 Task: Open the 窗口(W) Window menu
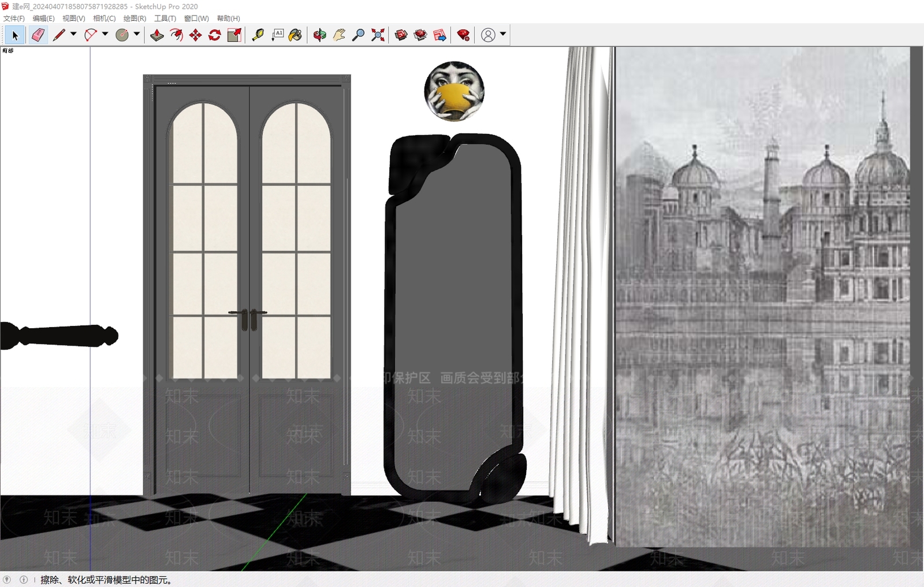coord(196,18)
